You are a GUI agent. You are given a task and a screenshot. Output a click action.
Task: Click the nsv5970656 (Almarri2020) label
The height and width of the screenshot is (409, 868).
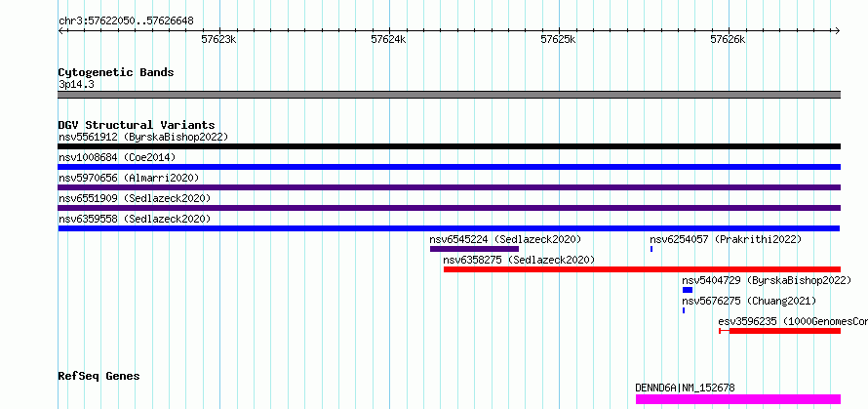click(x=129, y=178)
